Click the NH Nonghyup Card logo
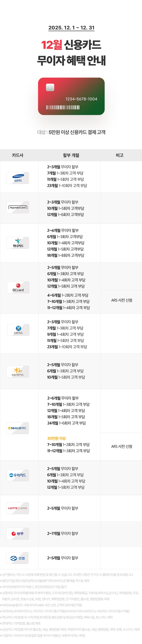Viewport: 142px width, 644px height. click(18, 428)
